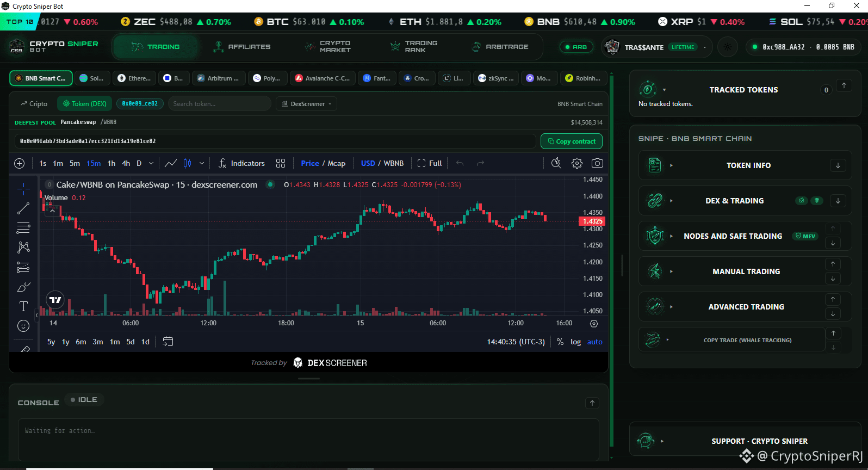868x470 pixels.
Task: Select the trend line drawing tool
Action: (x=23, y=208)
